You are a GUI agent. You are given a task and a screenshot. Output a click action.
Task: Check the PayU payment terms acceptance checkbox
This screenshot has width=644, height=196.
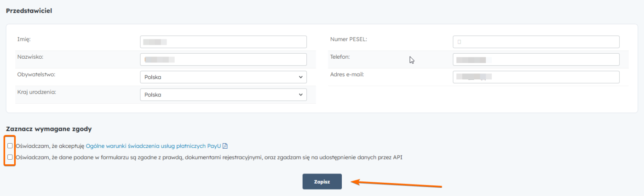pyautogui.click(x=10, y=146)
